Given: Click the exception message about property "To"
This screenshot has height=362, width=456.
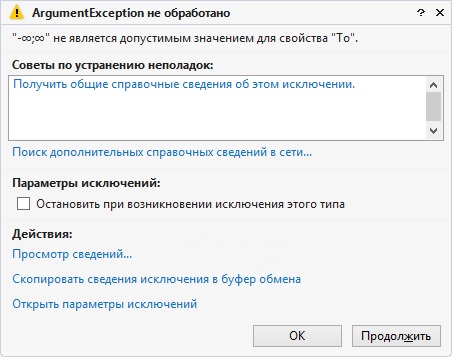Looking at the screenshot, I should tap(185, 38).
